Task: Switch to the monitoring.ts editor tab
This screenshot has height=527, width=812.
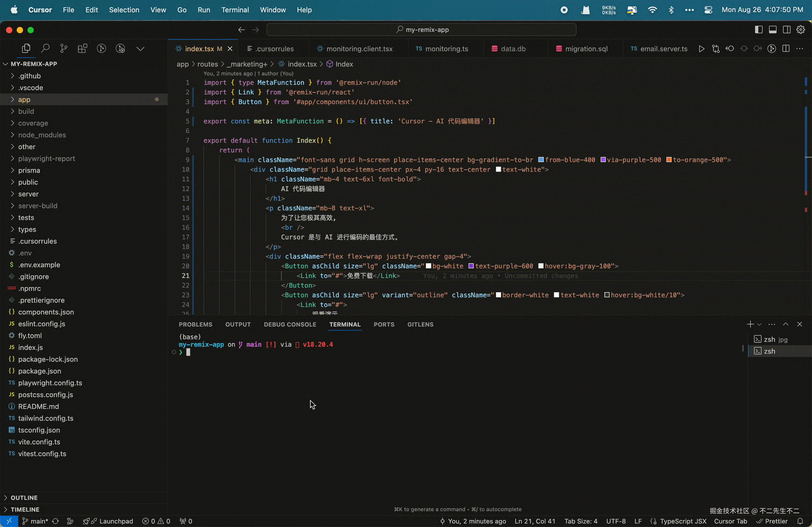Action: (x=446, y=49)
